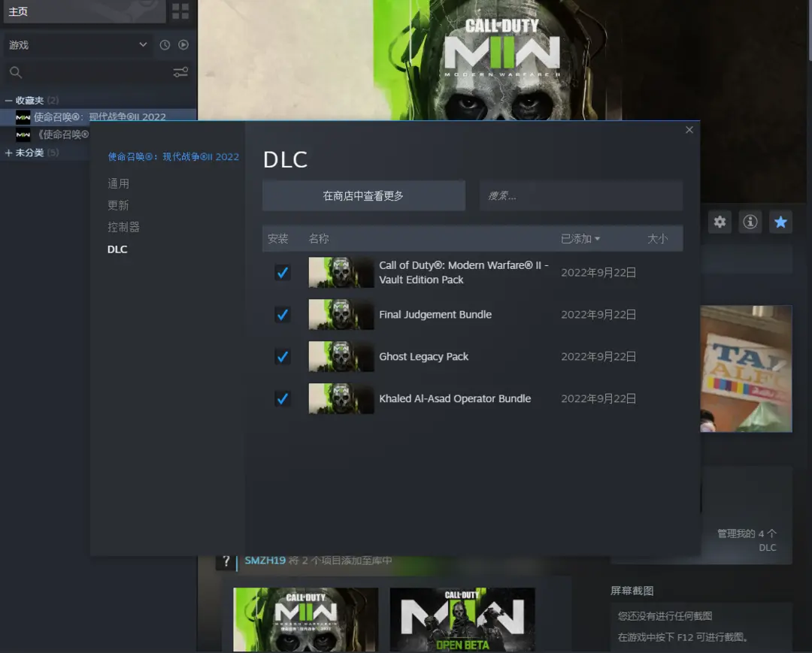The image size is (812, 653).
Task: Click the library search magnifier icon
Action: [16, 72]
